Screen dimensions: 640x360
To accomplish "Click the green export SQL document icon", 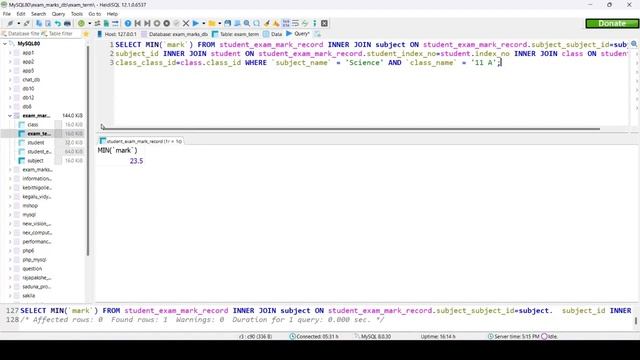I will 106,23.
